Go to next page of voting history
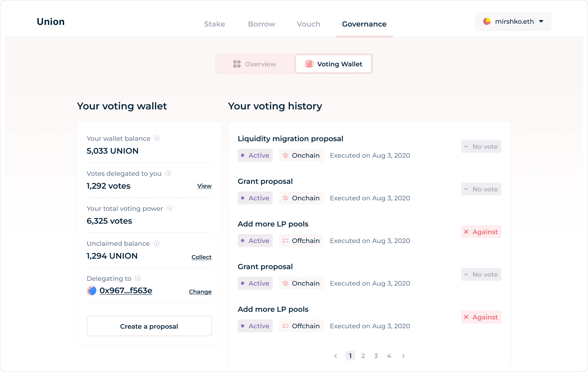 coord(403,356)
